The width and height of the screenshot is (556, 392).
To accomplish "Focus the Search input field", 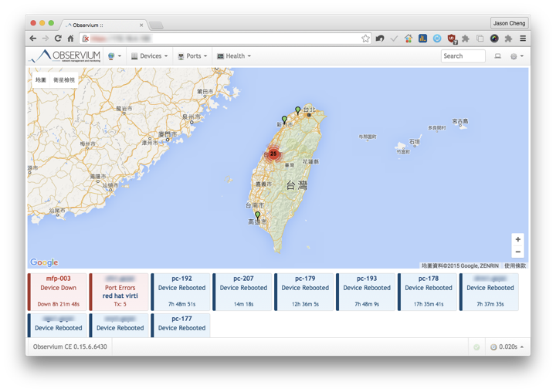I will pyautogui.click(x=463, y=56).
